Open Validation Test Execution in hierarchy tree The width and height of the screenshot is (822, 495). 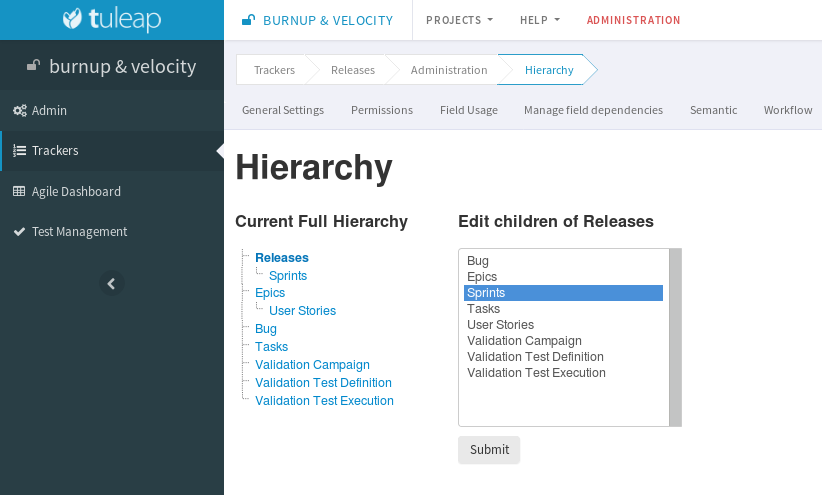pyautogui.click(x=324, y=401)
